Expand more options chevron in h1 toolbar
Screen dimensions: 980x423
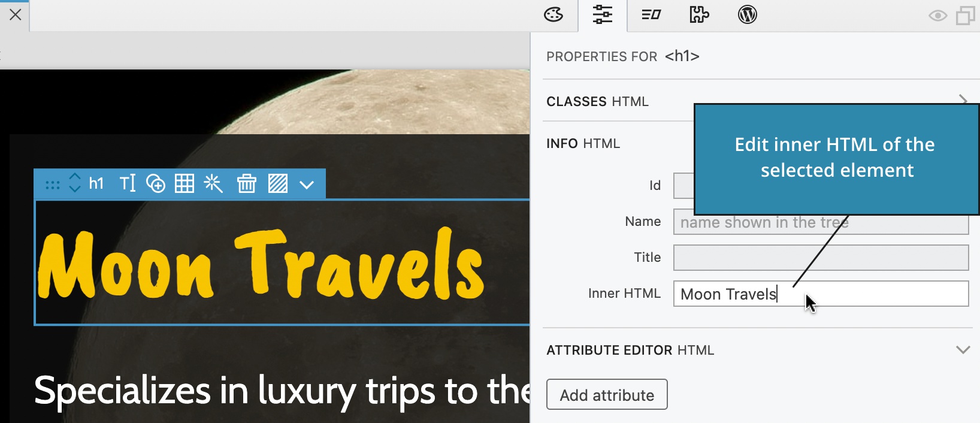307,185
